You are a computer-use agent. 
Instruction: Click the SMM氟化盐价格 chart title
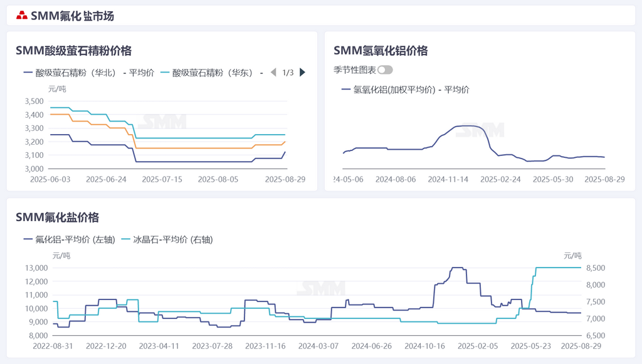57,217
